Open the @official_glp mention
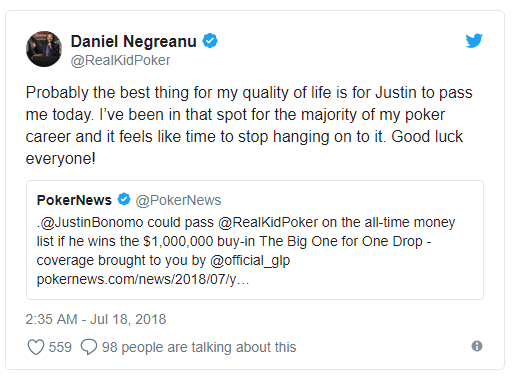This screenshot has width=513, height=376. click(250, 260)
